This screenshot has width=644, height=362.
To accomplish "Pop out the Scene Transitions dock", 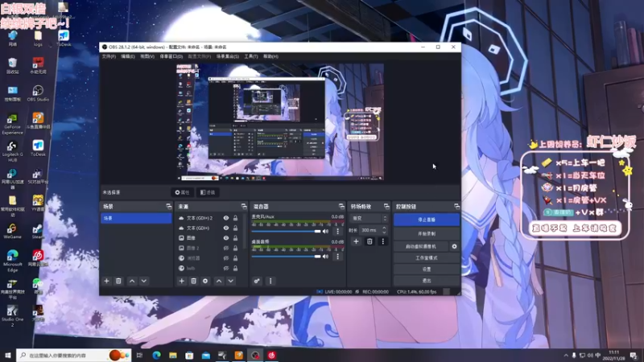I will tap(386, 207).
